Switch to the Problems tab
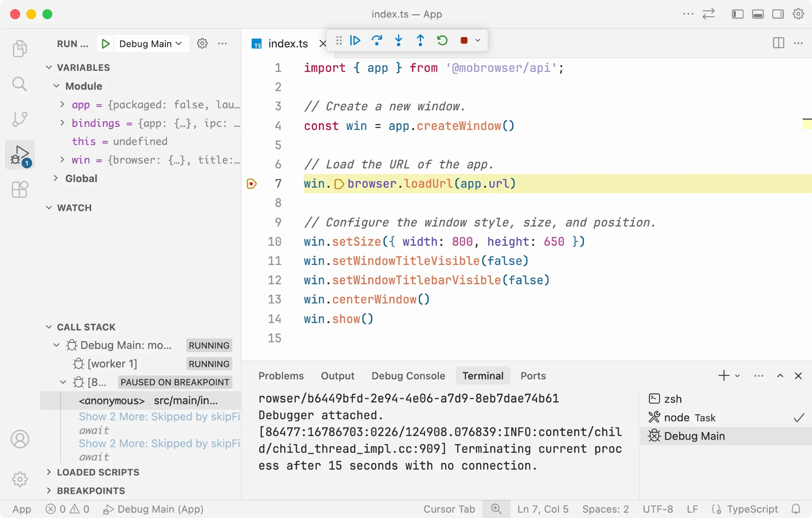812x518 pixels. point(281,375)
